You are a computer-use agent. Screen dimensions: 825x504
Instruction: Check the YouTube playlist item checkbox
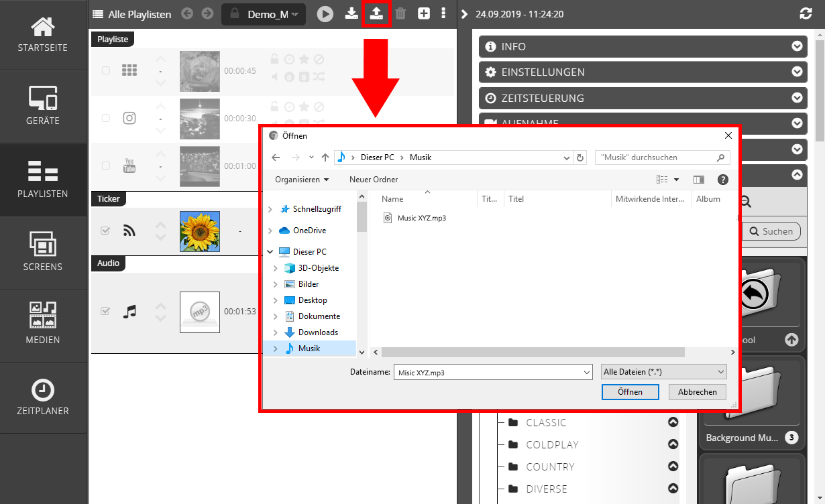[105, 166]
